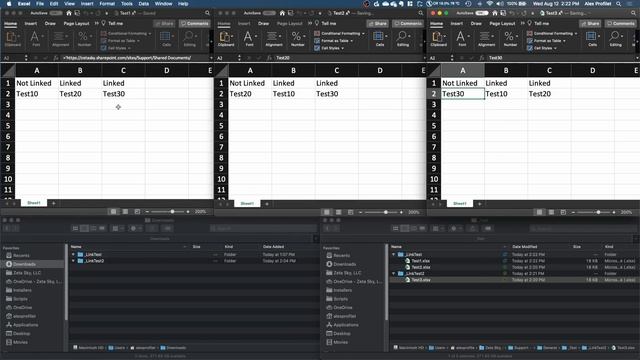Switch to Page Layout view in Test3 status bar

tap(551, 212)
